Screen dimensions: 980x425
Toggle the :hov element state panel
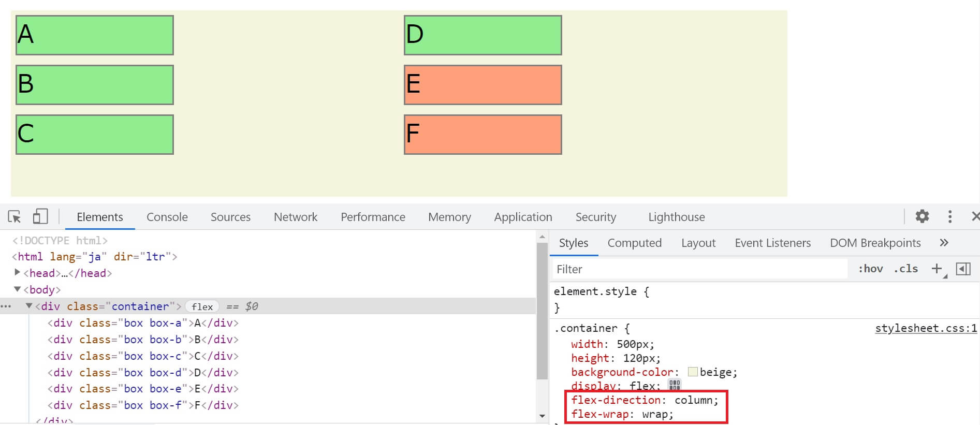pos(871,269)
